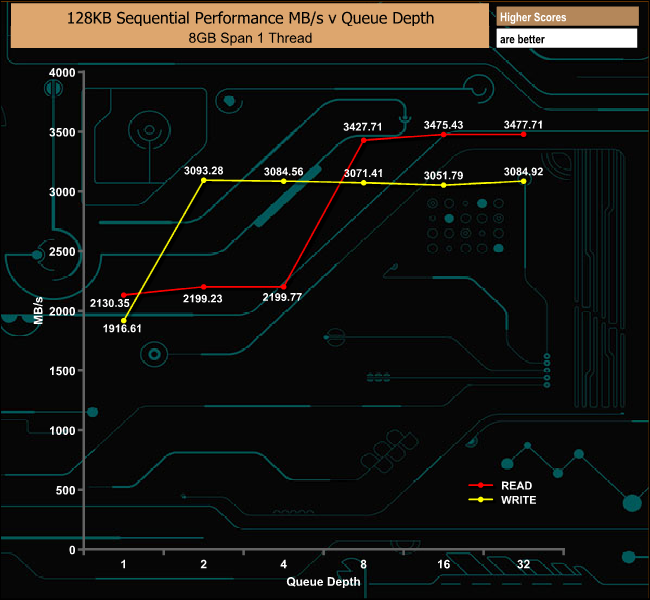
Task: Click the red READ point at queue depth 1
Action: click(x=124, y=295)
